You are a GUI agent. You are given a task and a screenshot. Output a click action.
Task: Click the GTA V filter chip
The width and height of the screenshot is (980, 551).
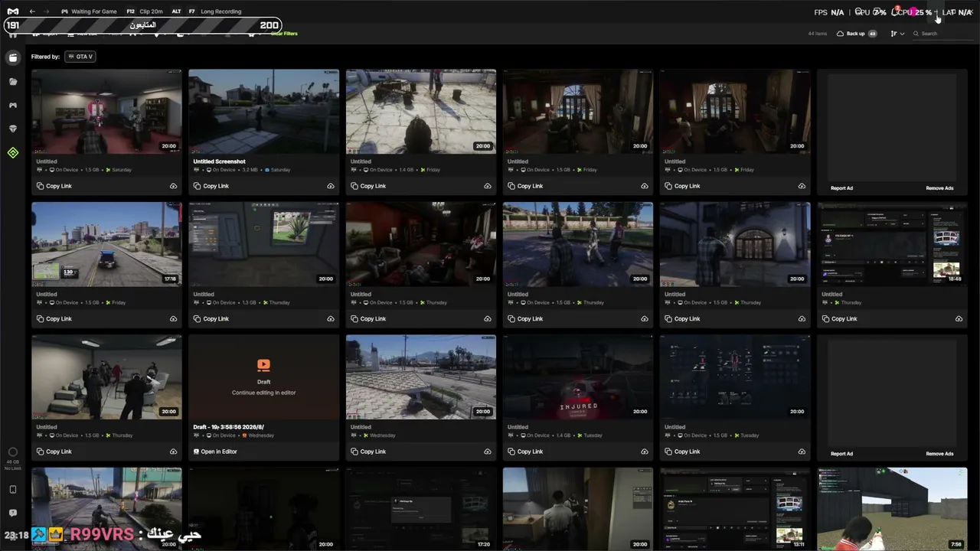(80, 57)
